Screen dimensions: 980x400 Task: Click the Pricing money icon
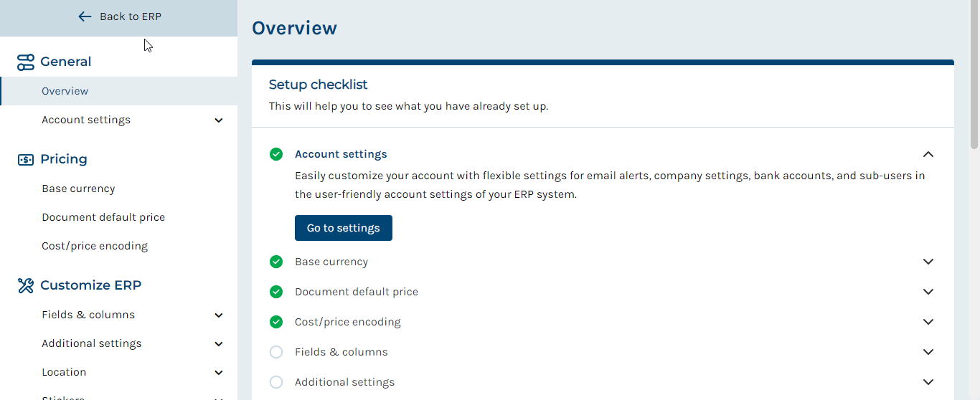[x=26, y=160]
